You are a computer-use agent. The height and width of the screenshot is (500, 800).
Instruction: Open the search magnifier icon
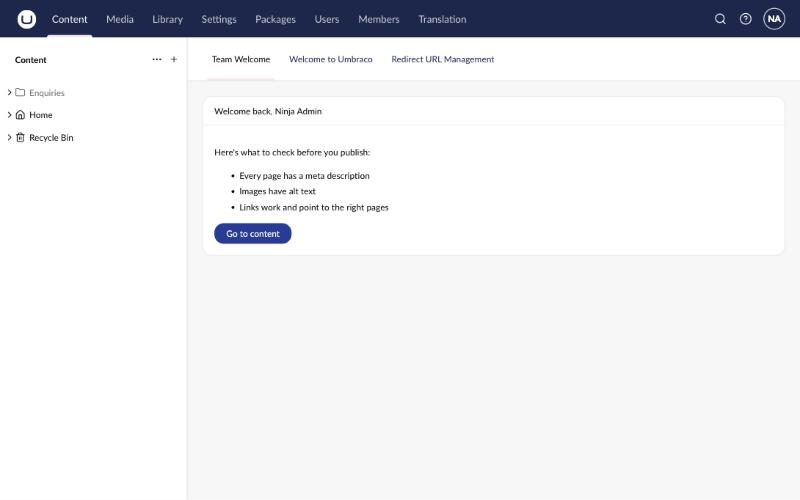[x=720, y=19]
